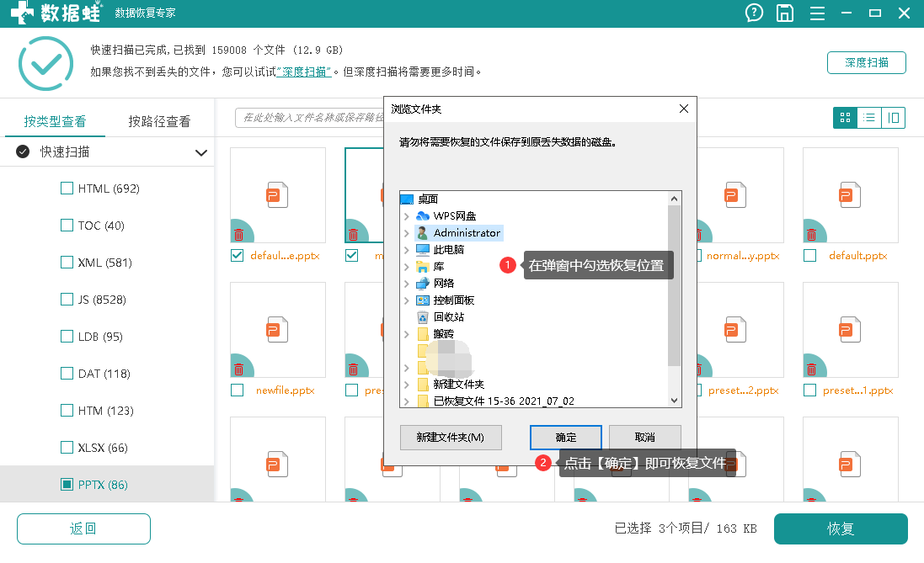Select 此电脑 in folder tree
924x563 pixels.
click(448, 250)
